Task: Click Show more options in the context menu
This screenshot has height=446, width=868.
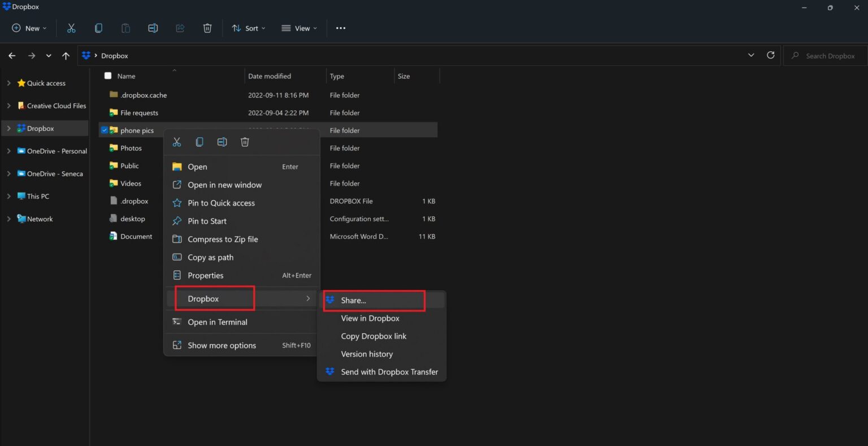Action: 222,346
